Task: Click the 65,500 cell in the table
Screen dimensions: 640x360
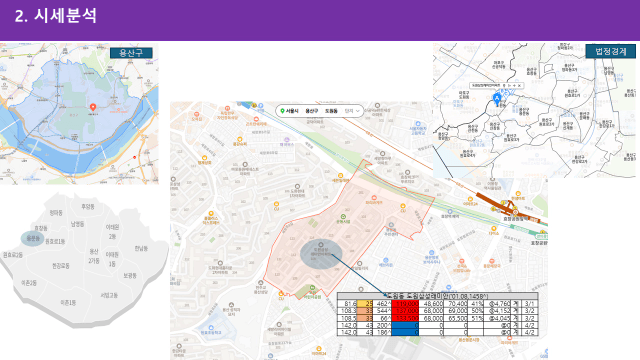Action: click(456, 318)
